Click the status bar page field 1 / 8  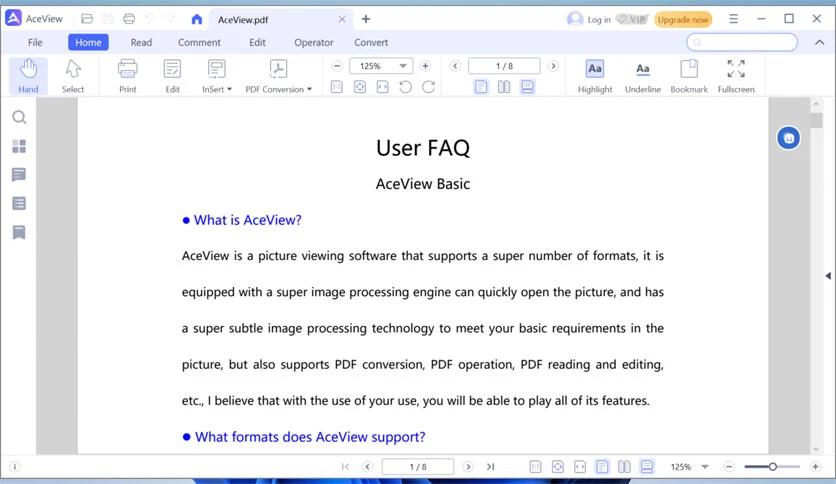pyautogui.click(x=418, y=467)
